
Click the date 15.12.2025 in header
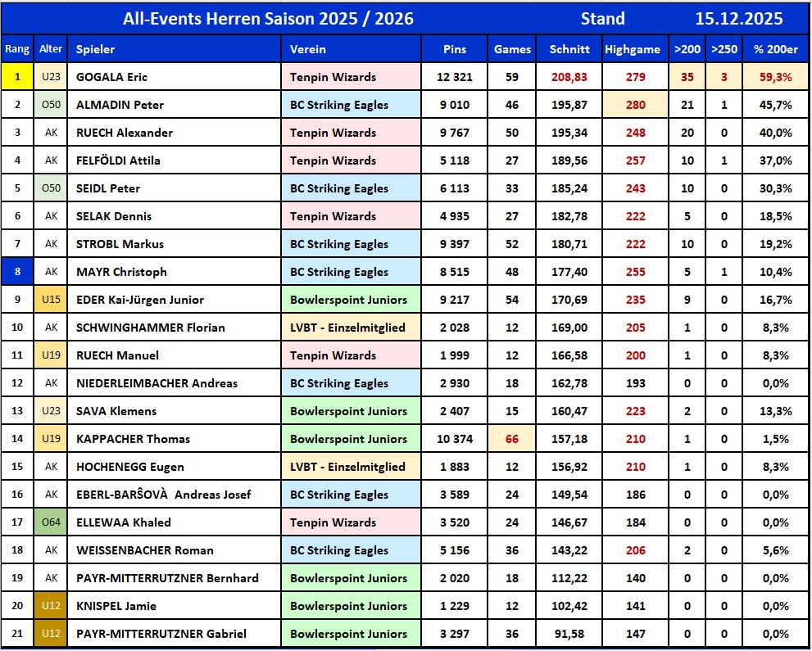point(738,18)
